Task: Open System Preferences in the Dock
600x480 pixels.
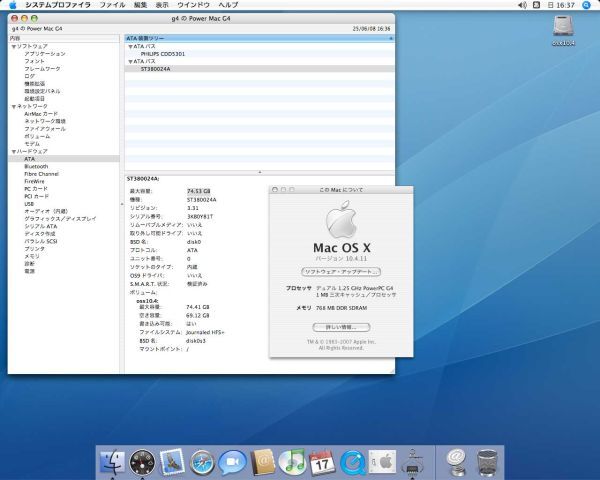Action: pyautogui.click(x=382, y=462)
